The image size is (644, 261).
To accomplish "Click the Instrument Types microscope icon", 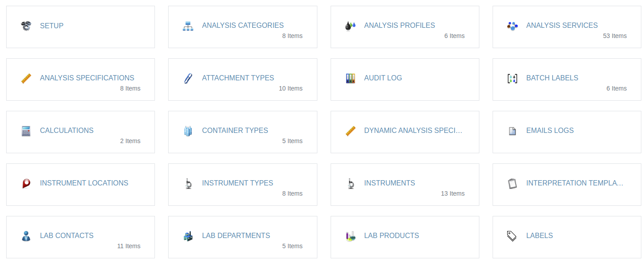I will pyautogui.click(x=188, y=183).
